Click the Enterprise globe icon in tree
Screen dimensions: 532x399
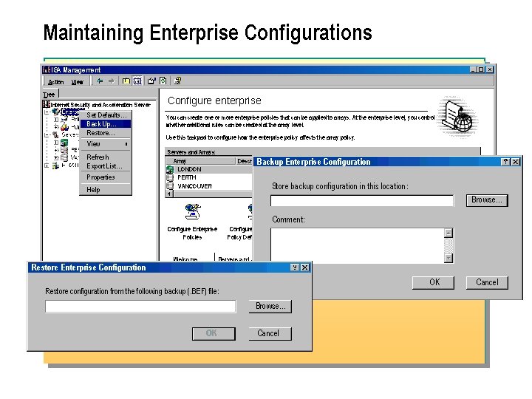[x=55, y=112]
